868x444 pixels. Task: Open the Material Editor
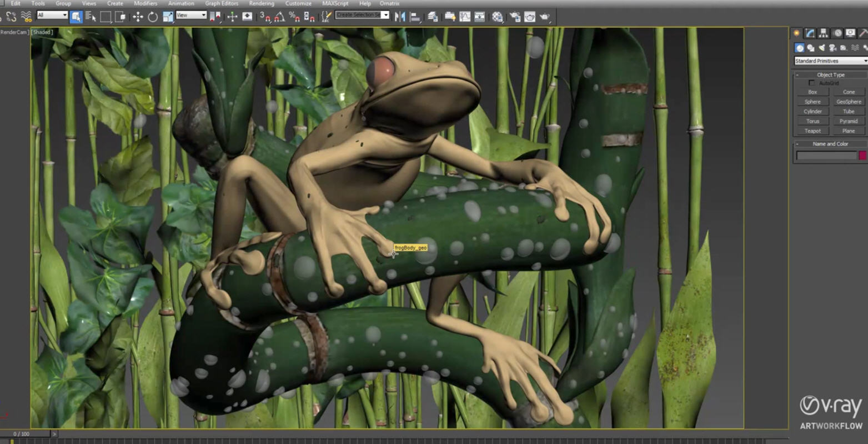(498, 17)
